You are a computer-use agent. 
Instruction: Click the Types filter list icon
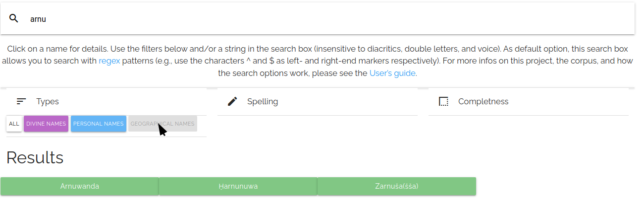tap(21, 101)
